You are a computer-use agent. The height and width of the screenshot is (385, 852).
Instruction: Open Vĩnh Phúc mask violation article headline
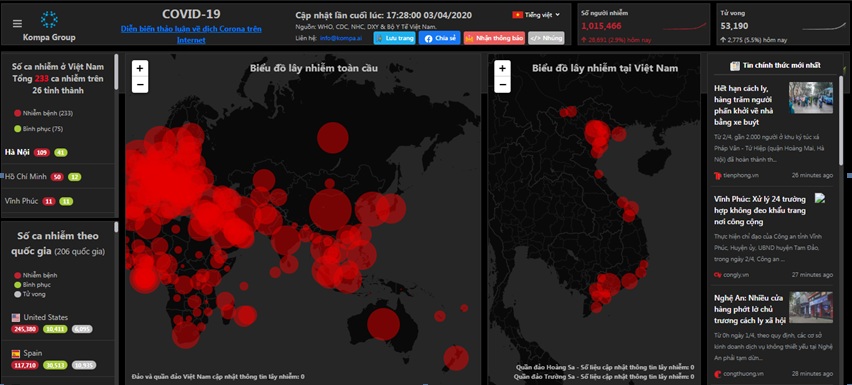(x=760, y=210)
